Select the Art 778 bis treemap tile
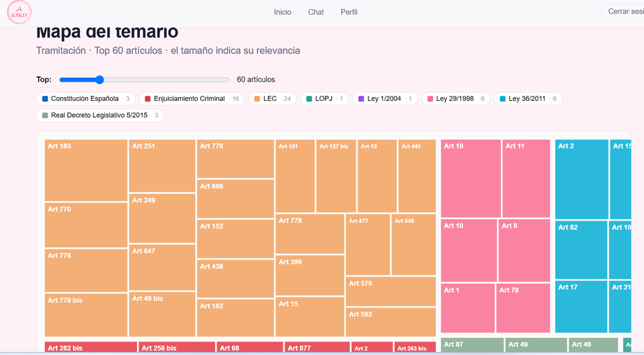This screenshot has width=644, height=355. point(86,315)
